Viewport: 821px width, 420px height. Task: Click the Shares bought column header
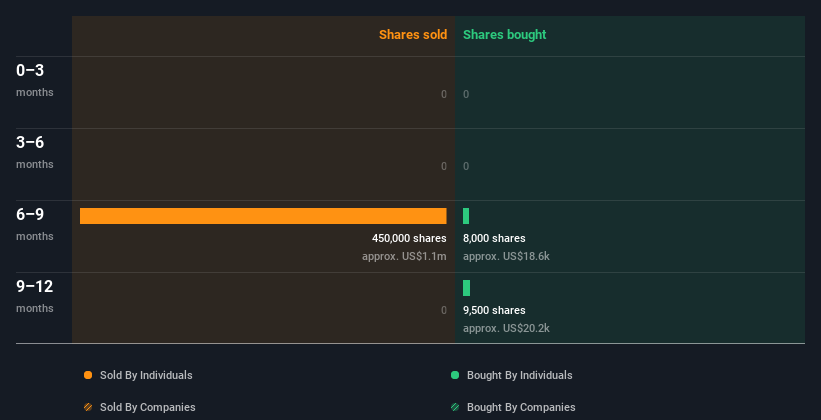pyautogui.click(x=504, y=35)
